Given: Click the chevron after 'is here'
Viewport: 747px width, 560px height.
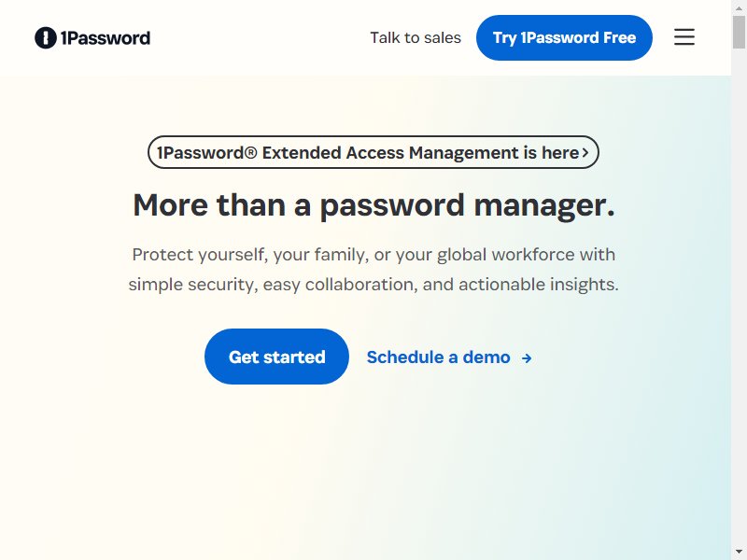Looking at the screenshot, I should click(585, 152).
